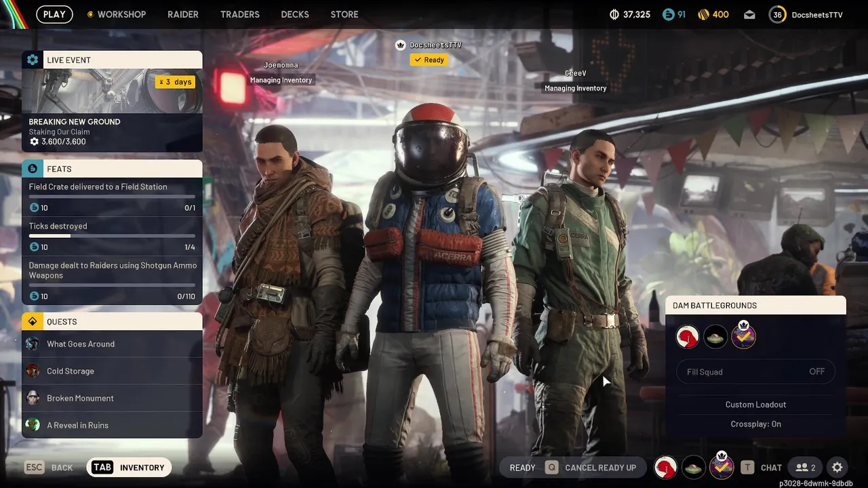Click the Shotgun Ammo feat progress bar
Image resolution: width=868 pixels, height=488 pixels.
click(112, 285)
